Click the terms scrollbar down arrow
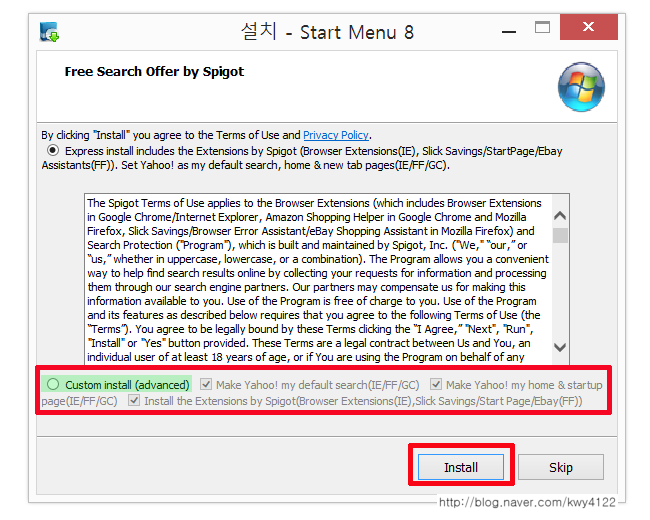 coord(560,347)
